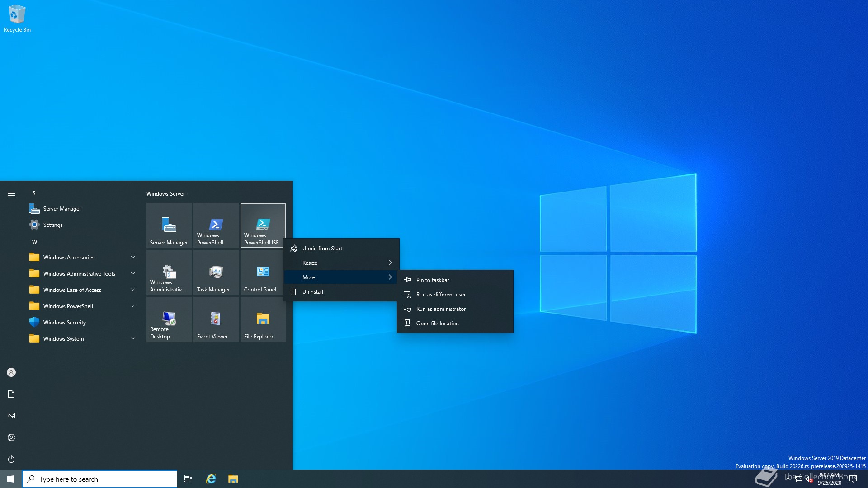Open Windows Security from the app list

click(81, 322)
